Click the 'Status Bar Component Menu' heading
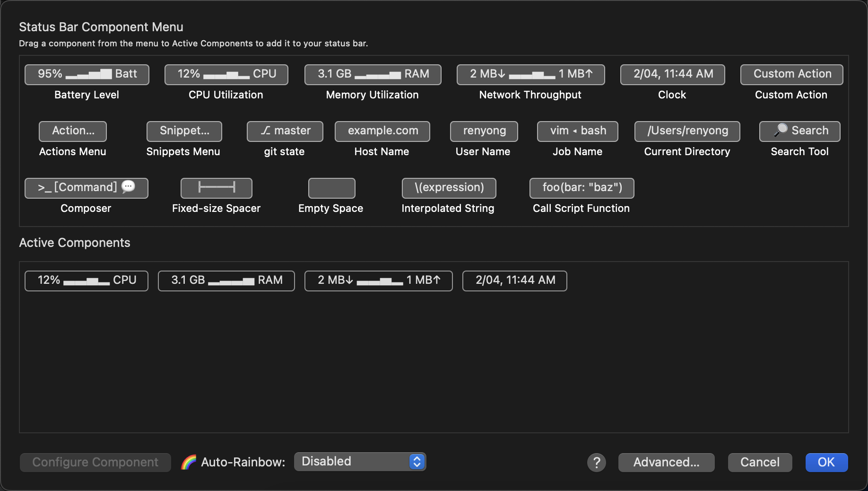Image resolution: width=868 pixels, height=491 pixels. tap(101, 27)
